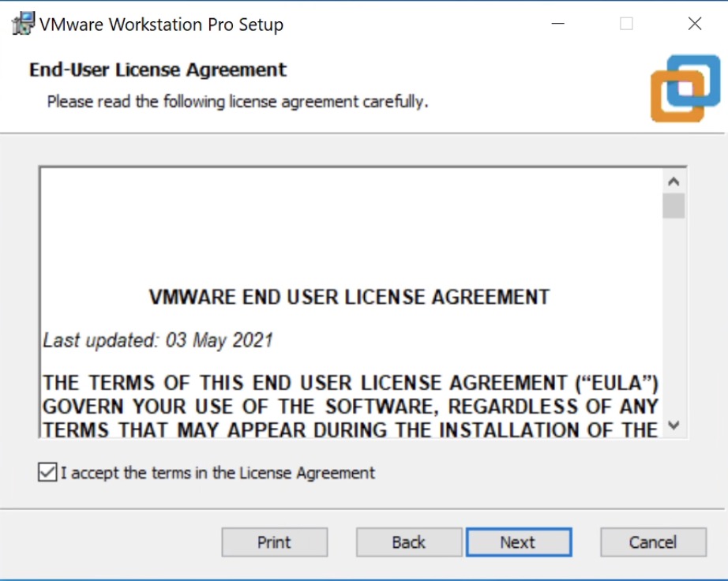Click the "VMWARE END USER LICENSE AGREEMENT" title

(349, 298)
